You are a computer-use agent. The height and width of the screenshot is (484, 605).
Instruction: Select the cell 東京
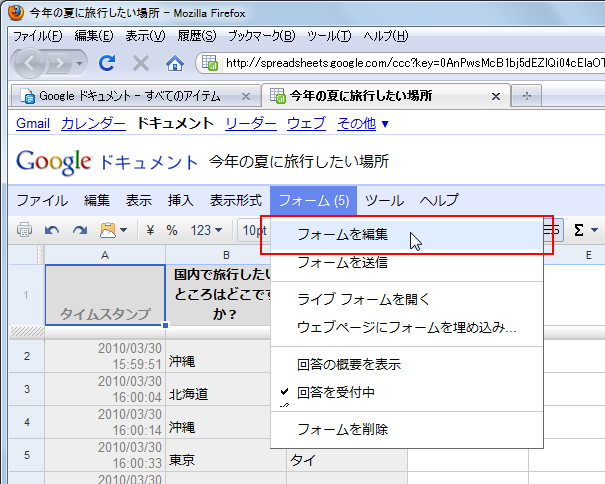tap(226, 455)
